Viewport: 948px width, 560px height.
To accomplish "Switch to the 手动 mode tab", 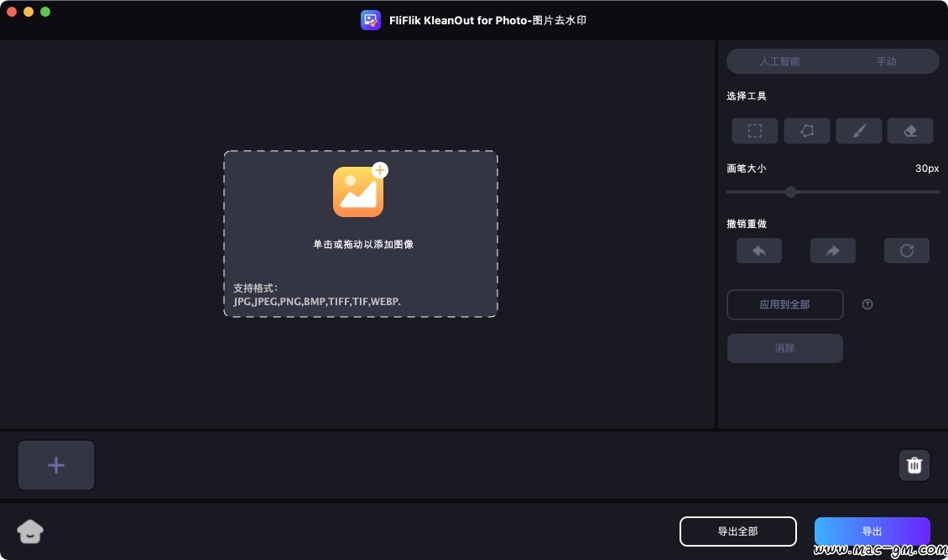I will click(887, 61).
